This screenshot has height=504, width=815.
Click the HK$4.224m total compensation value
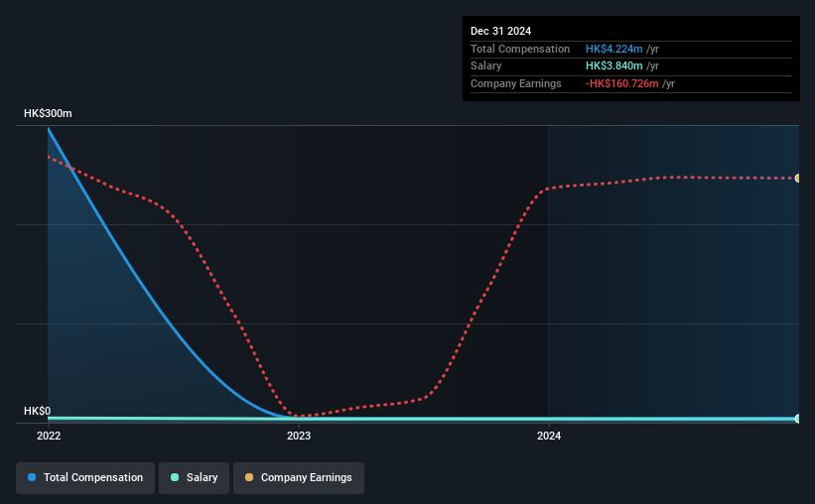point(613,49)
